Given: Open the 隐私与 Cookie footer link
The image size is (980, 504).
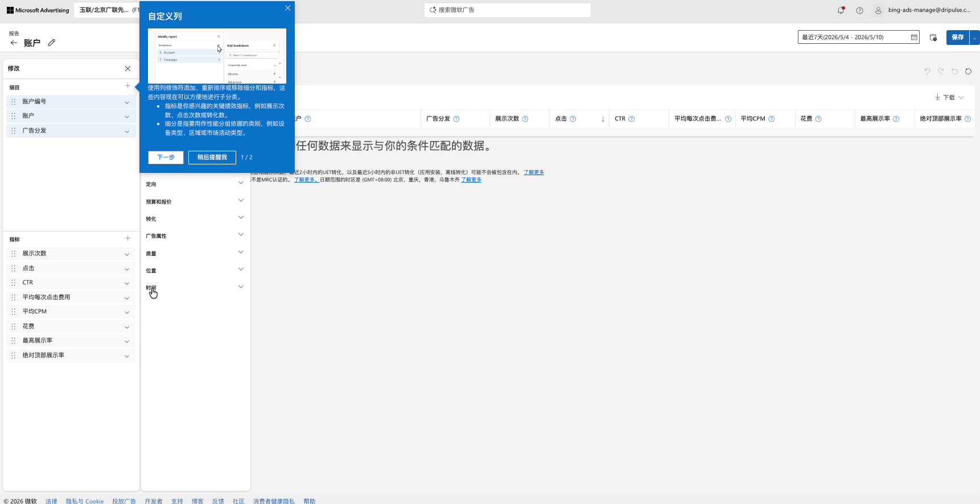Looking at the screenshot, I should [x=85, y=501].
